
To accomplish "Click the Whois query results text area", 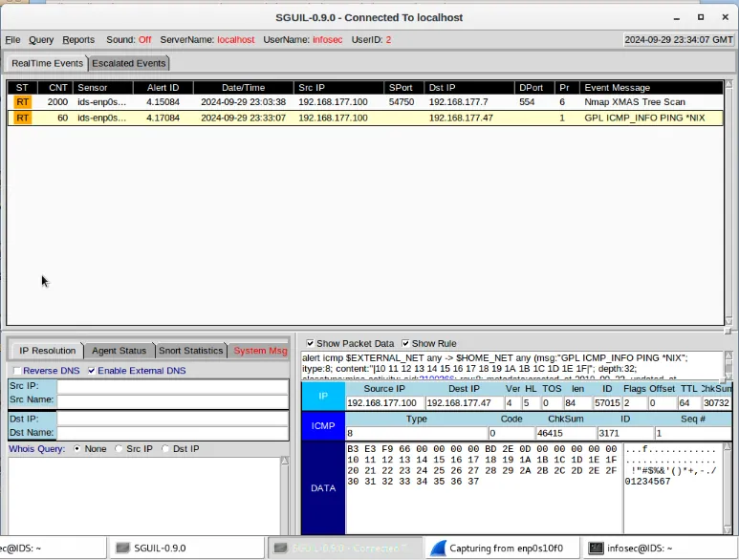I will point(144,495).
